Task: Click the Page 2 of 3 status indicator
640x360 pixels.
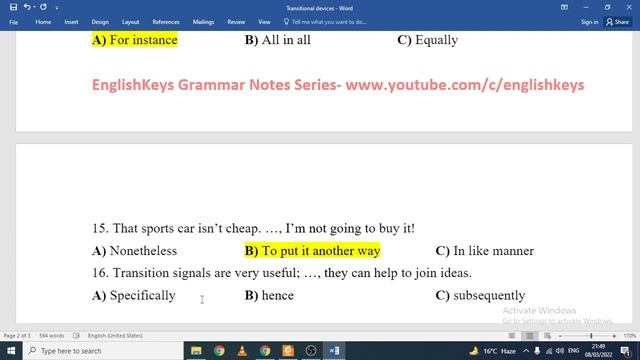Action: point(17,336)
